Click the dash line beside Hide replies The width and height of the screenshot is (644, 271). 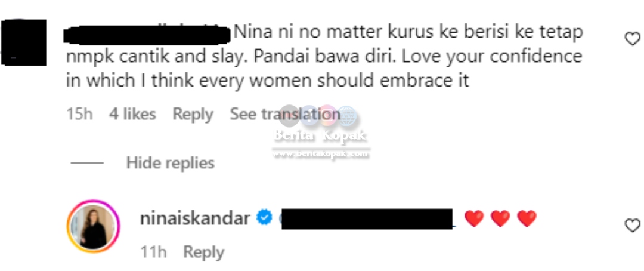pyautogui.click(x=87, y=163)
